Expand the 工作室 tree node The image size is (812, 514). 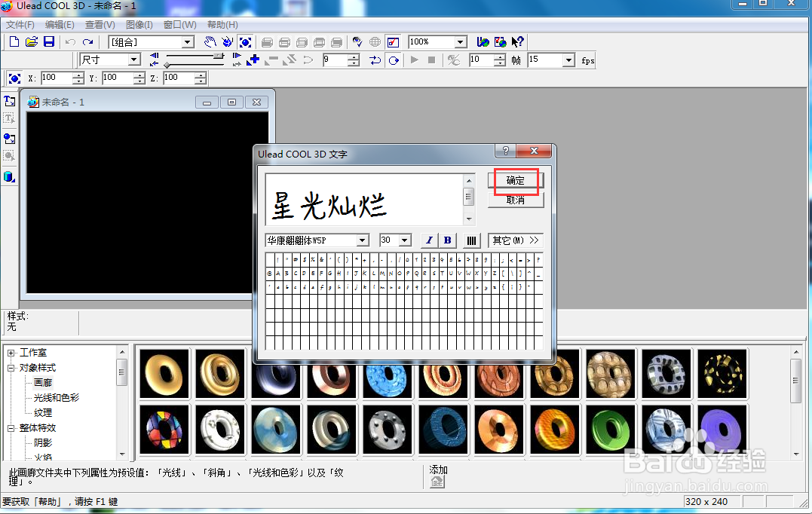pyautogui.click(x=11, y=353)
